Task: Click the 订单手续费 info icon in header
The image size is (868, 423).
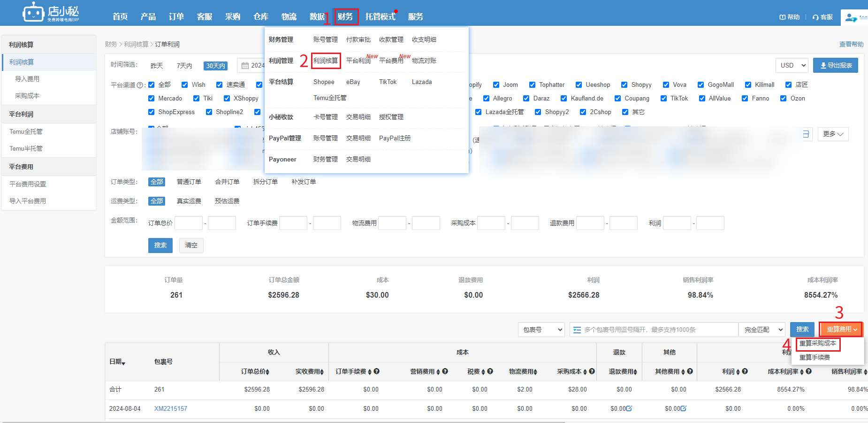Action: point(377,371)
